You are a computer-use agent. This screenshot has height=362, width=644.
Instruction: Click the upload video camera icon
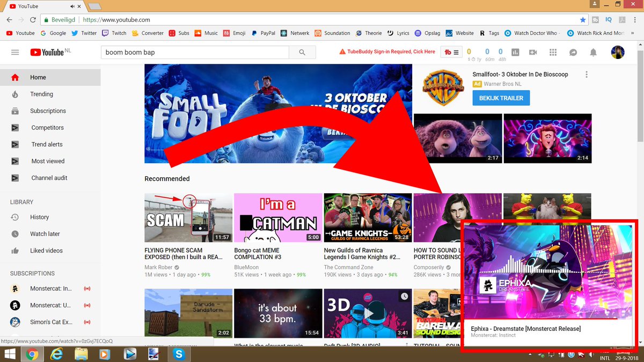coord(533,52)
